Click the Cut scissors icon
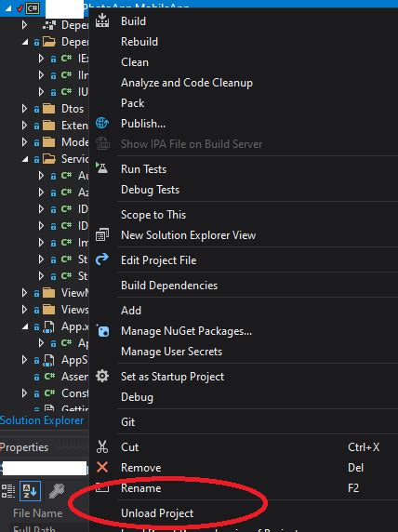Viewport: 398px width, 532px height. (102, 446)
